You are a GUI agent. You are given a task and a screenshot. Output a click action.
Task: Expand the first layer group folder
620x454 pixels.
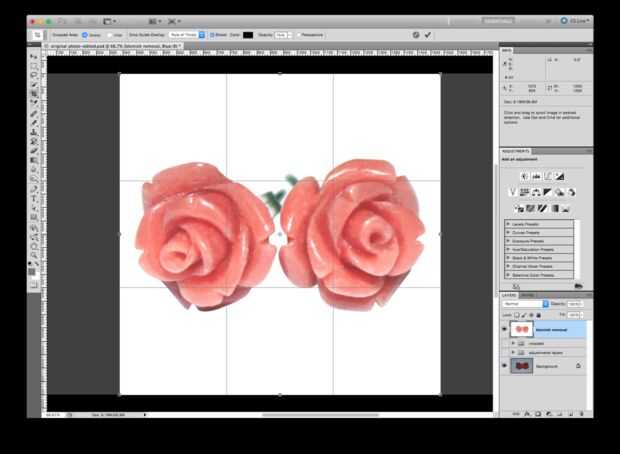point(513,343)
